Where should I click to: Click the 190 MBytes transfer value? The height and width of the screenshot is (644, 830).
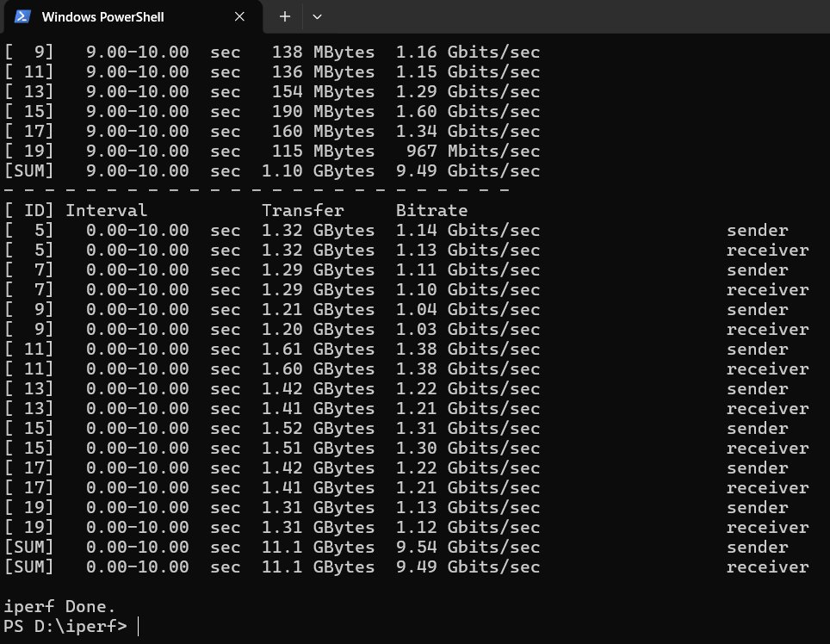click(323, 111)
